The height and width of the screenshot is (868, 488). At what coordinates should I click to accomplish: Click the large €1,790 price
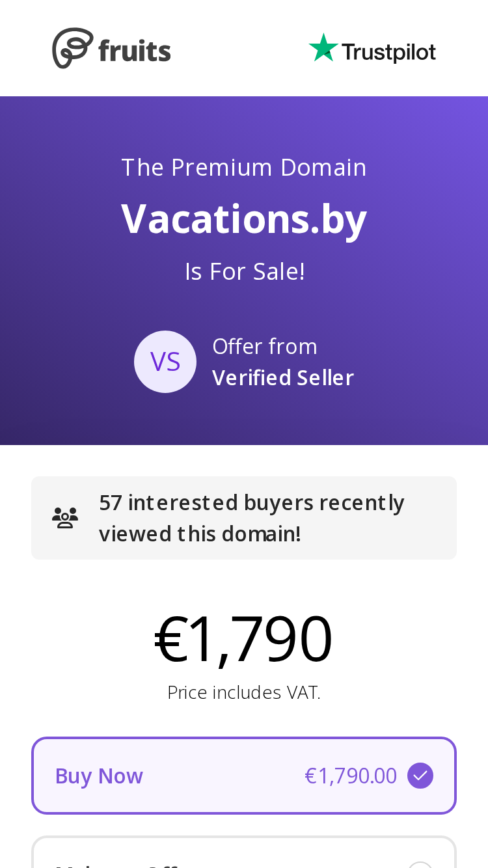[244, 638]
